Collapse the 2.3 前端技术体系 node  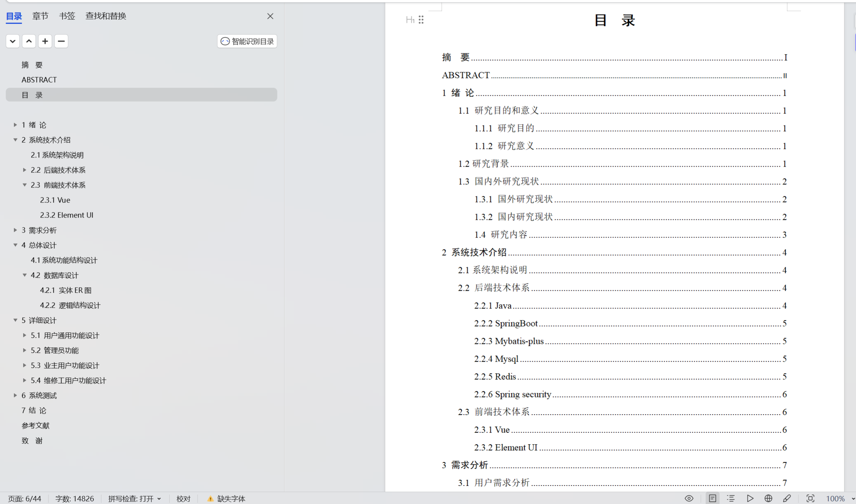click(x=25, y=185)
